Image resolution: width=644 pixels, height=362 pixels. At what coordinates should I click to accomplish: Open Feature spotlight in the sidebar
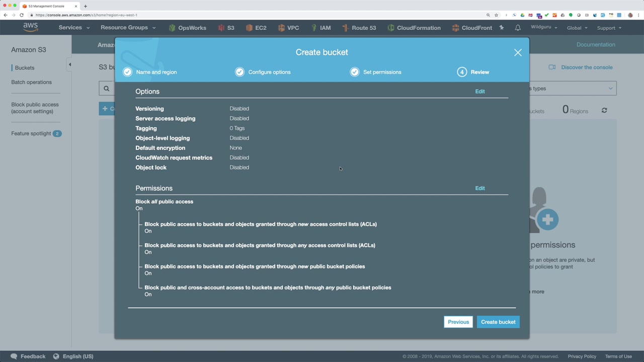tap(36, 134)
